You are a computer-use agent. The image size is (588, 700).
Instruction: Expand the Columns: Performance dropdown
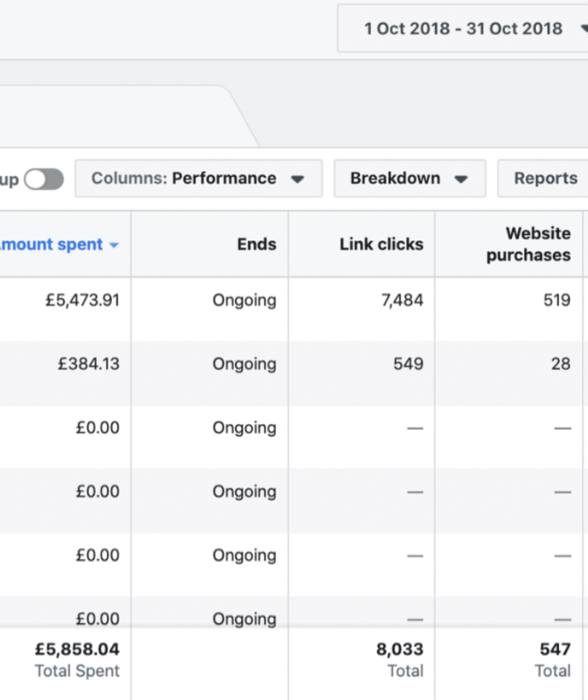pos(198,179)
